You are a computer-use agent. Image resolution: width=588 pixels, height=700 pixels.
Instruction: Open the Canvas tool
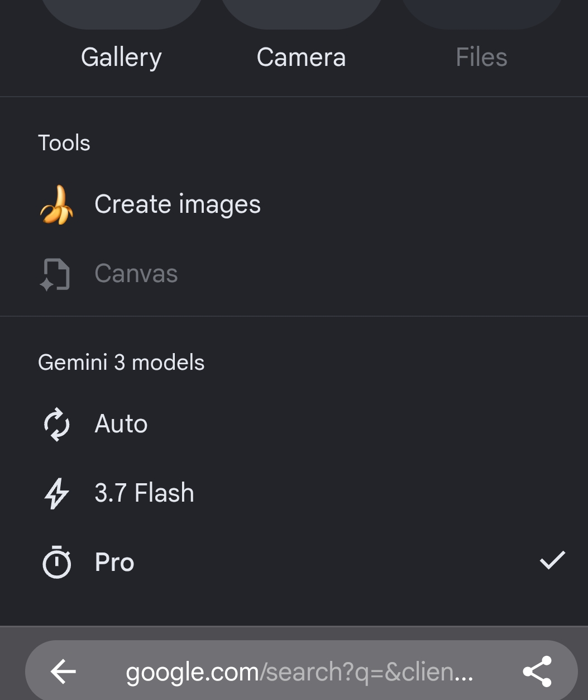click(x=294, y=274)
